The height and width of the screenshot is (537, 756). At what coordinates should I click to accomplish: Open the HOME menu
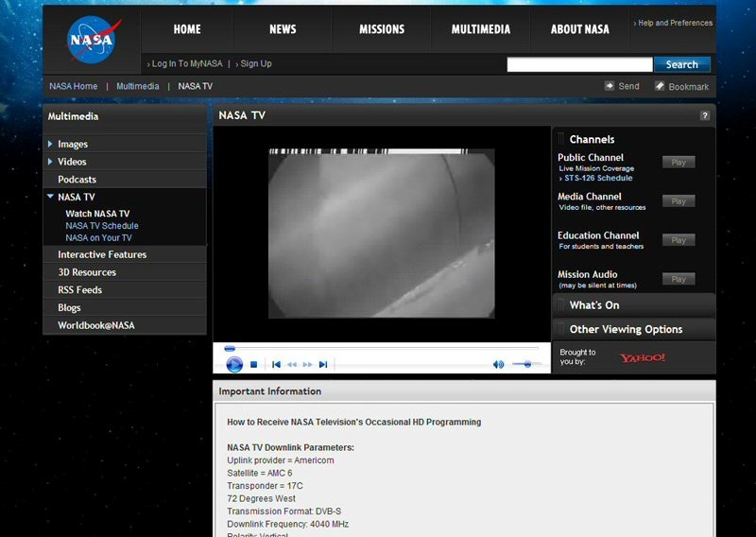[187, 29]
